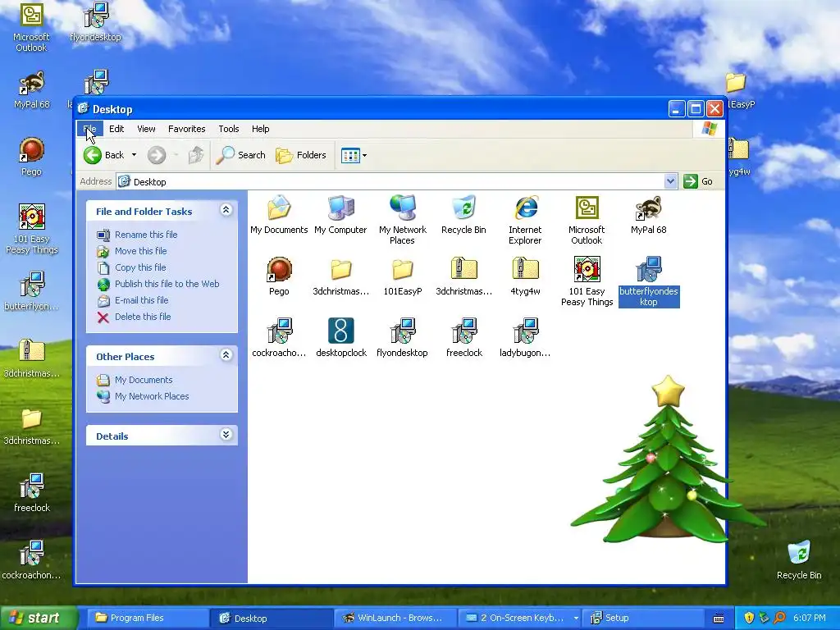Open the Tools menu

click(228, 129)
